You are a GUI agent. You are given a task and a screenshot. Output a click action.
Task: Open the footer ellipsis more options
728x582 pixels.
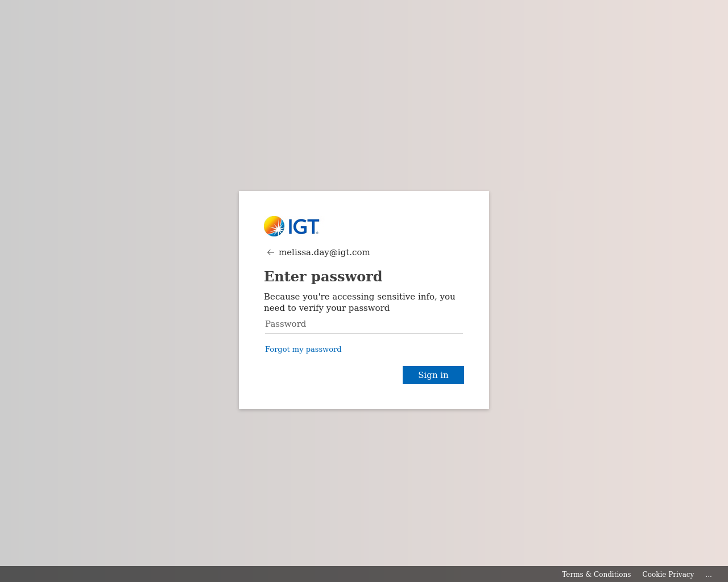point(709,574)
